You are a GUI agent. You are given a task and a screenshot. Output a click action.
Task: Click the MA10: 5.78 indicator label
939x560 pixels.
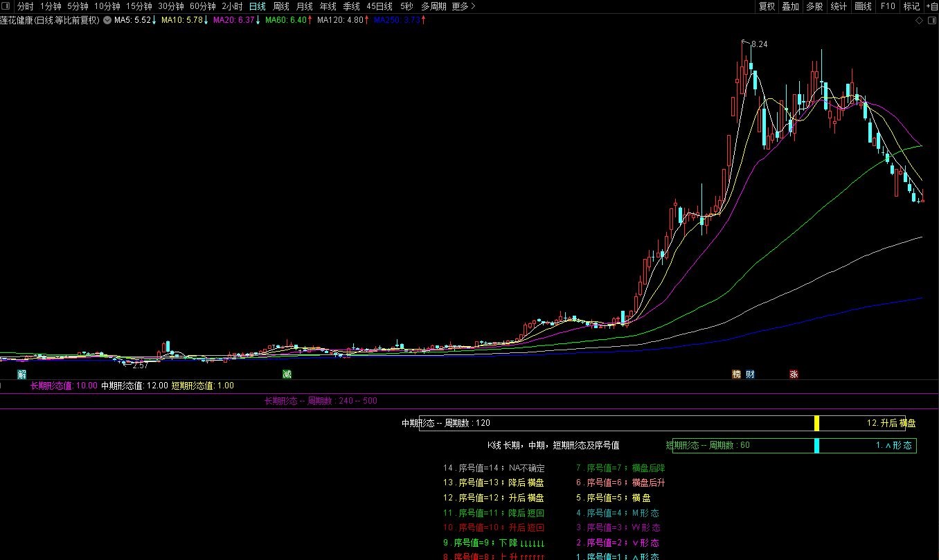[x=185, y=20]
